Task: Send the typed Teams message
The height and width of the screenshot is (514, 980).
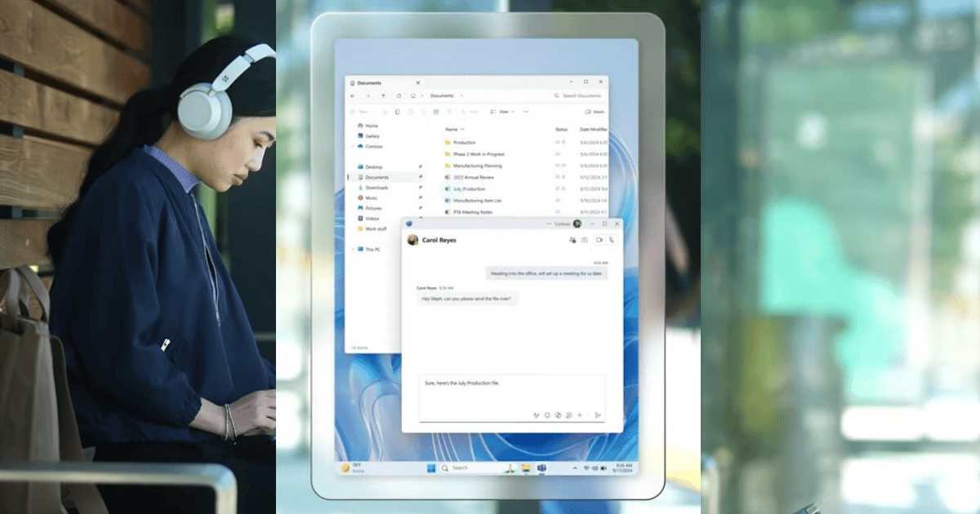Action: [597, 415]
